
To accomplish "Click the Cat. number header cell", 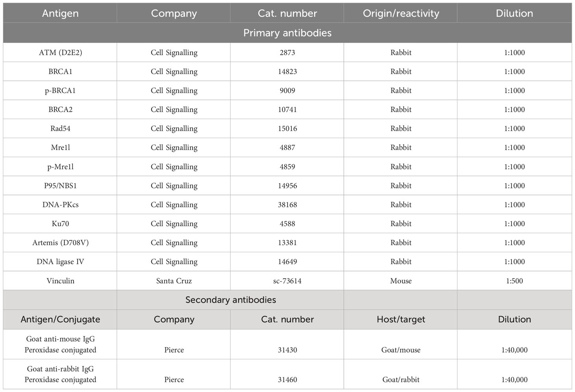I will [287, 13].
